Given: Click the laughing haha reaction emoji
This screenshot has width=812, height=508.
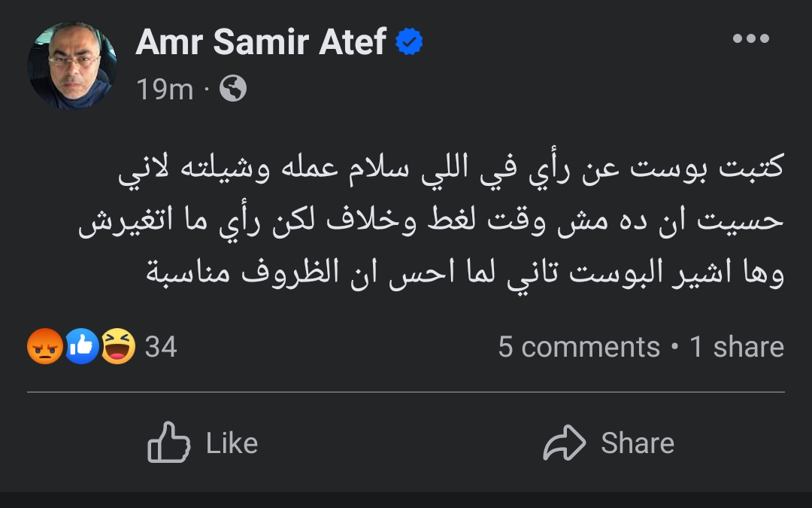Looking at the screenshot, I should click(x=118, y=347).
